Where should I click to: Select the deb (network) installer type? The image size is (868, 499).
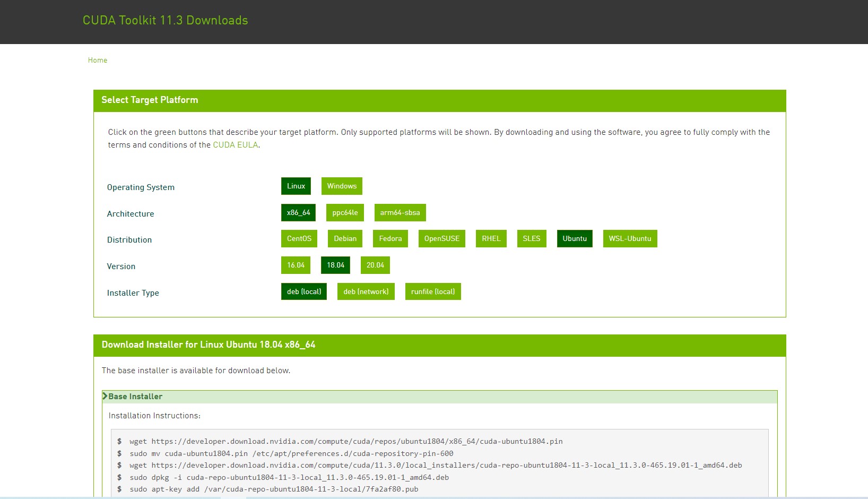[366, 291]
